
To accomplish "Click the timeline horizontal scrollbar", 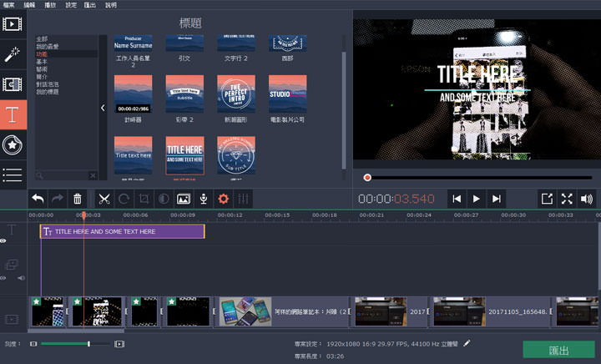I will [x=76, y=331].
